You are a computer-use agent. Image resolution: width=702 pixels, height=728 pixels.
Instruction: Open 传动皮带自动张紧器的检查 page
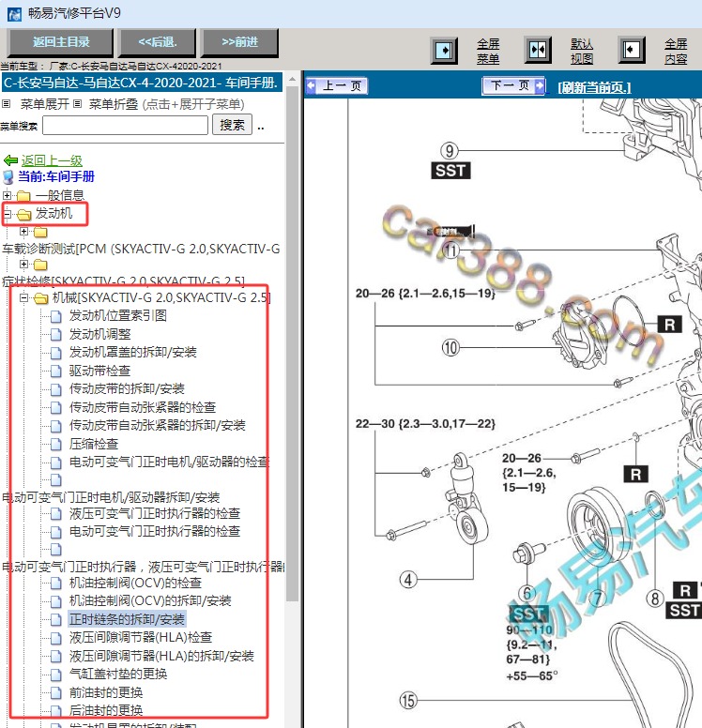pyautogui.click(x=143, y=407)
